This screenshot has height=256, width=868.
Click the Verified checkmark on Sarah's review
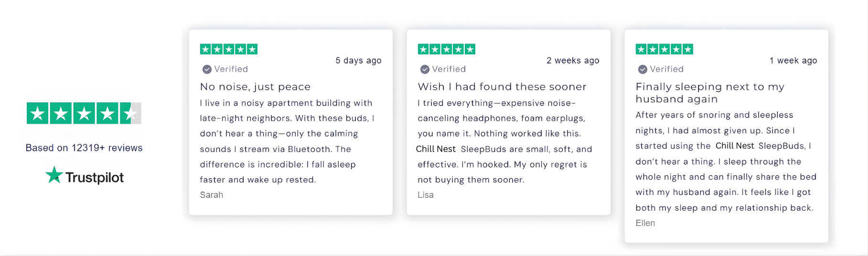click(207, 69)
